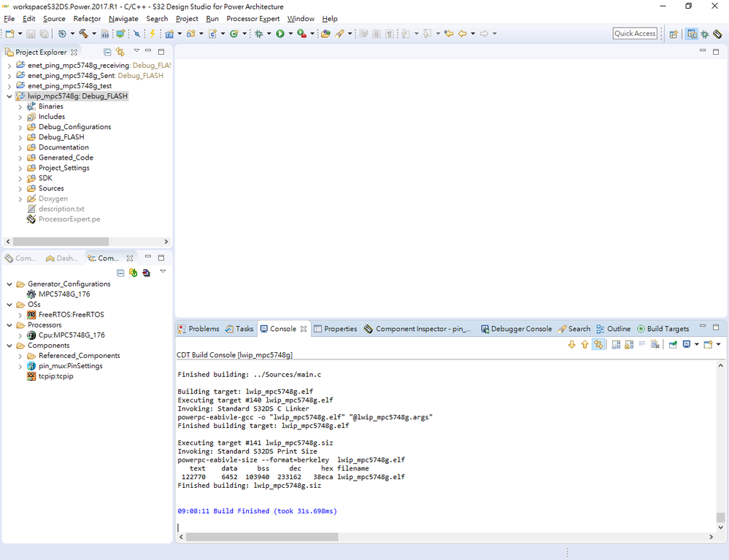Select ProcessorExpert.pe file
This screenshot has width=729, height=560.
pyautogui.click(x=63, y=219)
